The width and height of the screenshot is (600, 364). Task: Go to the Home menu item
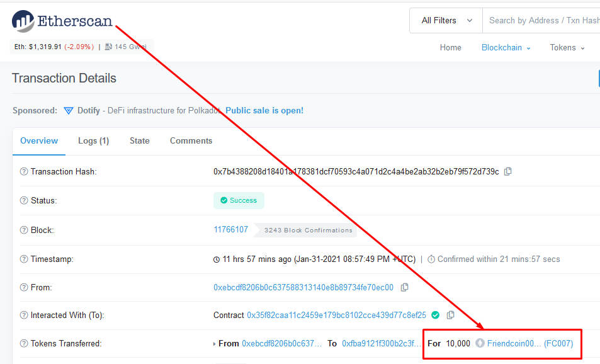click(450, 47)
